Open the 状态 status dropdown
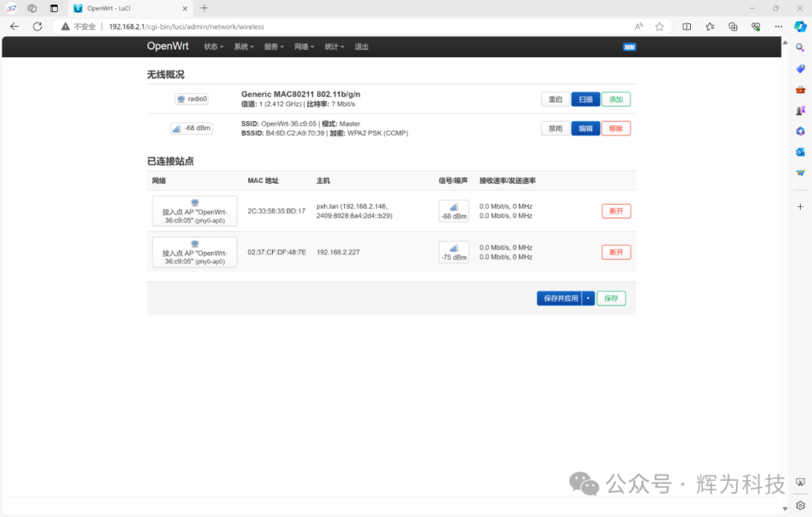This screenshot has width=812, height=517. (x=213, y=46)
